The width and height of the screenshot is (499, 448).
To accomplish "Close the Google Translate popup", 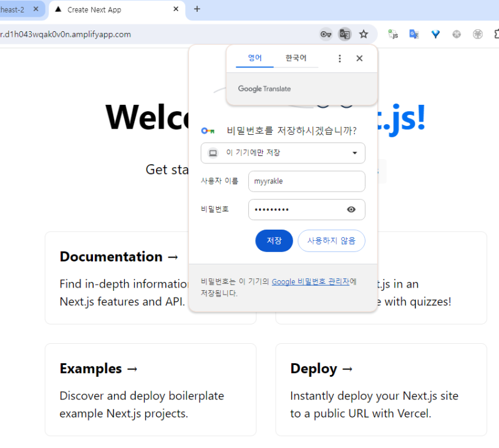I will tap(359, 59).
